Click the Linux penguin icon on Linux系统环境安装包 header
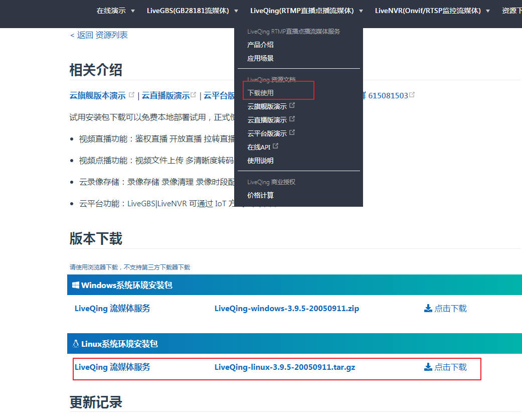The width and height of the screenshot is (522, 420). click(75, 343)
